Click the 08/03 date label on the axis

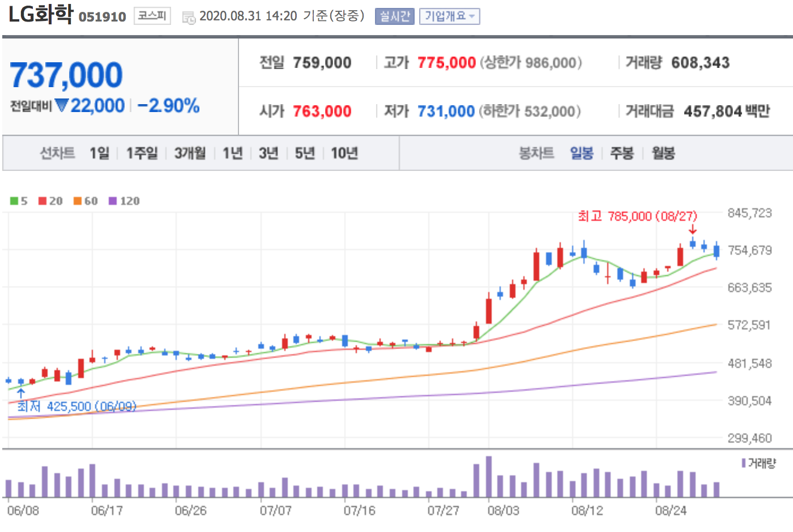click(x=504, y=510)
